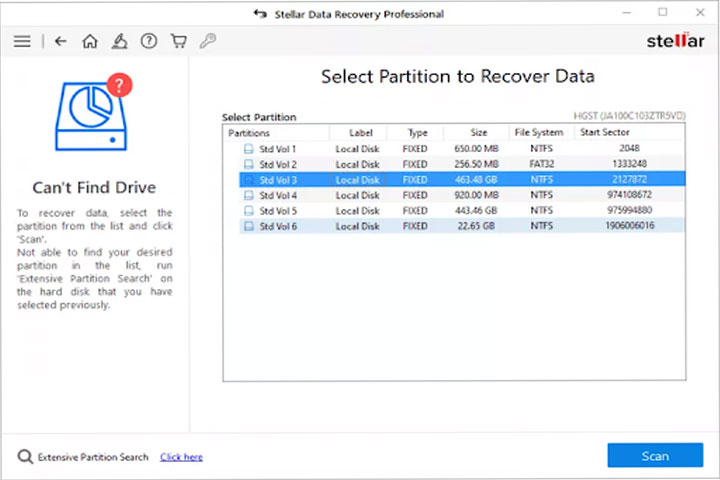This screenshot has height=480, width=720.
Task: Open the help question mark icon
Action: (x=149, y=41)
